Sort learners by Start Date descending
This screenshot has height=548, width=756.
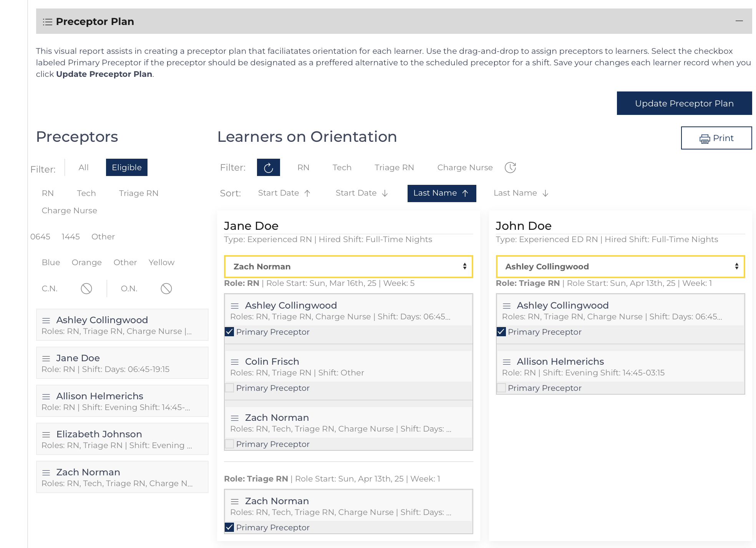pyautogui.click(x=362, y=193)
